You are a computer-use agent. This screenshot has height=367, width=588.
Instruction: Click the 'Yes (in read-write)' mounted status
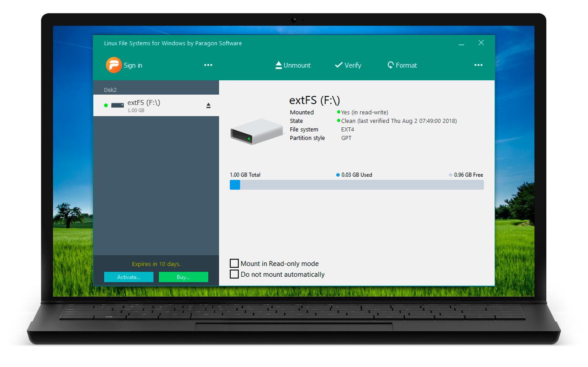click(x=364, y=112)
